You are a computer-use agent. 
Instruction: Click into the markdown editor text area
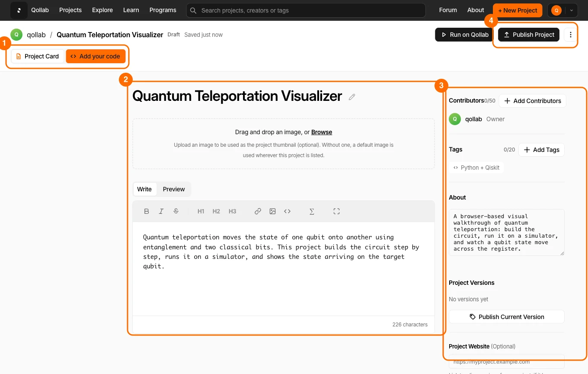[284, 268]
